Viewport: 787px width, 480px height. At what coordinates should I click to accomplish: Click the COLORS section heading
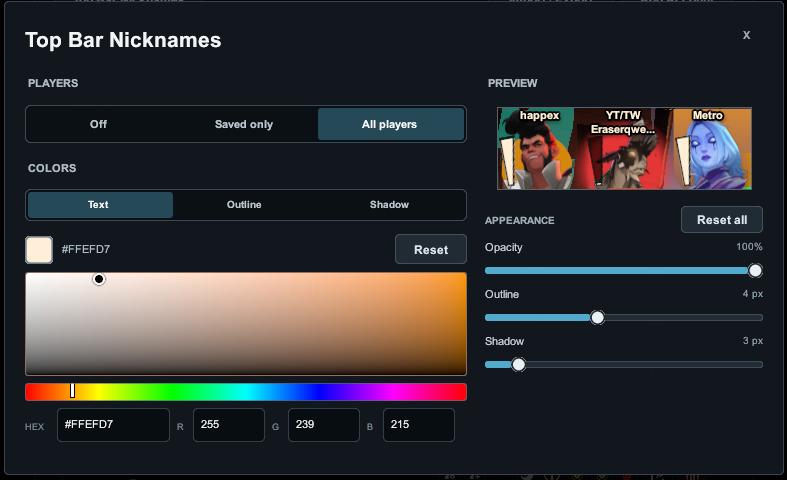tap(52, 168)
